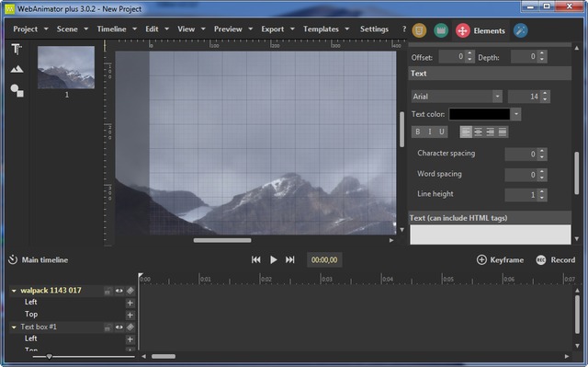This screenshot has width=588, height=367.
Task: Add a Keyframe
Action: [500, 259]
